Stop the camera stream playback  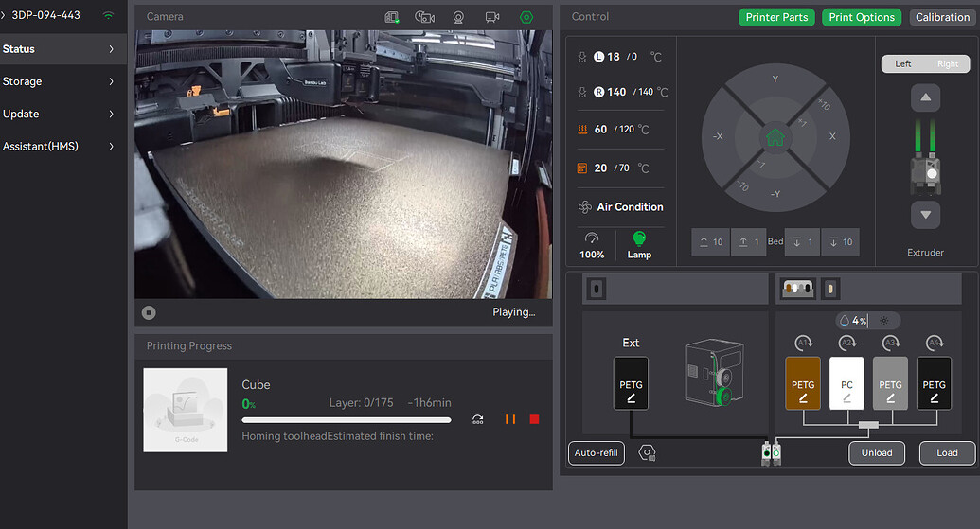coord(149,312)
